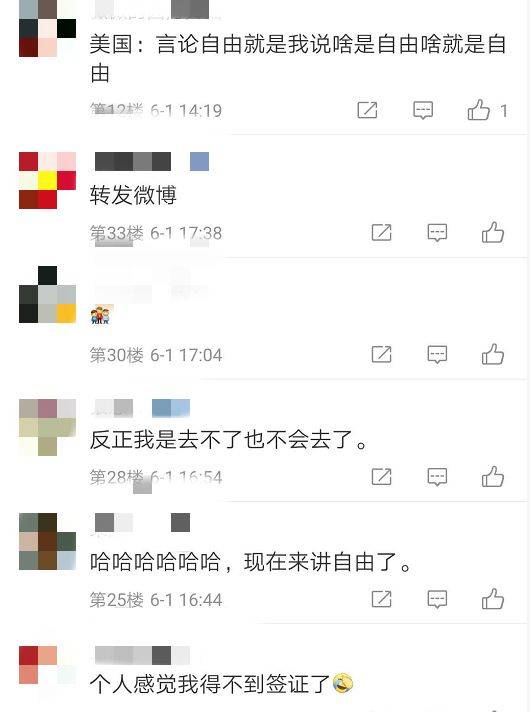
Task: Open avatar of the 个人感觉我得不到签证了 commenter
Action: pyautogui.click(x=47, y=665)
